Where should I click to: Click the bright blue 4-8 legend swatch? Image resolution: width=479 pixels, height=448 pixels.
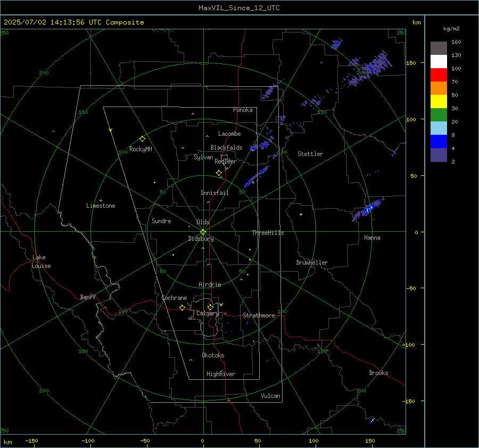[439, 142]
